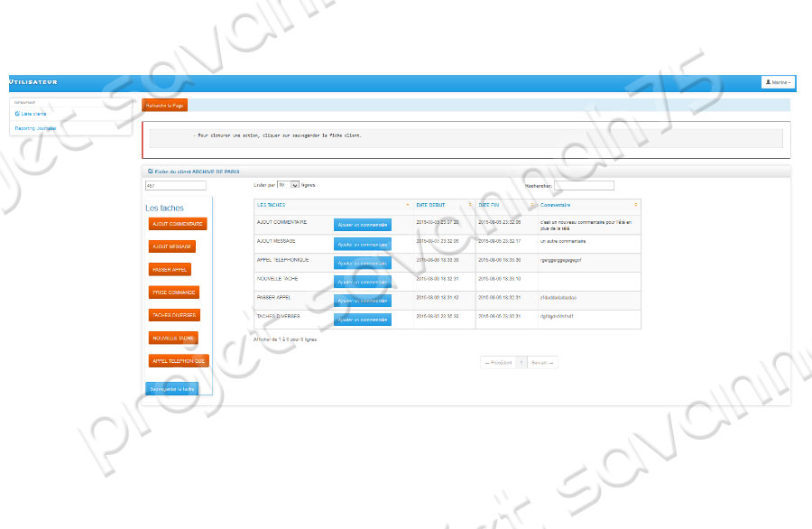Viewport: 812px width, 529px height.
Task: Add a comment on the APPEL TELEPHONIQUE row
Action: (x=362, y=263)
